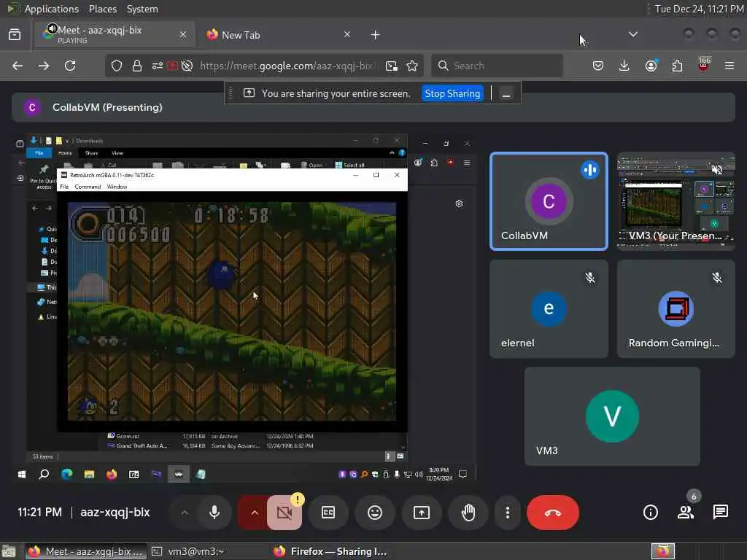Switch to the New Tab browser tab
Image resolution: width=747 pixels, height=560 pixels.
pos(279,35)
